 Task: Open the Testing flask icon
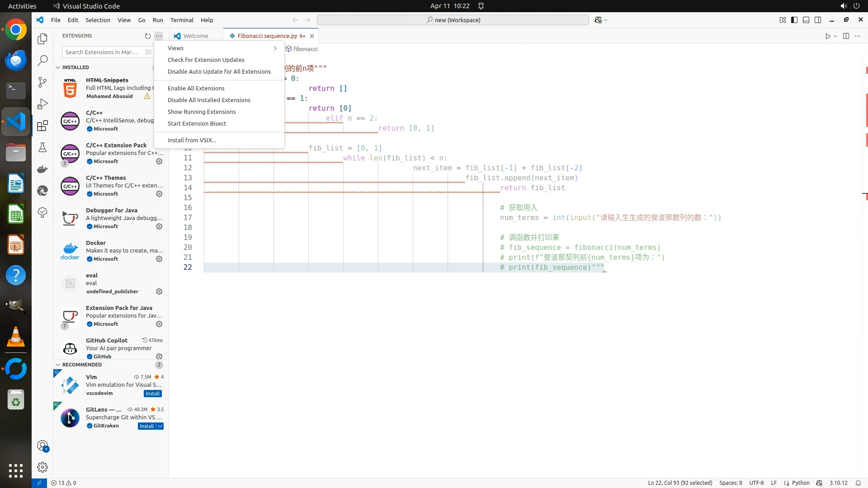[42, 147]
